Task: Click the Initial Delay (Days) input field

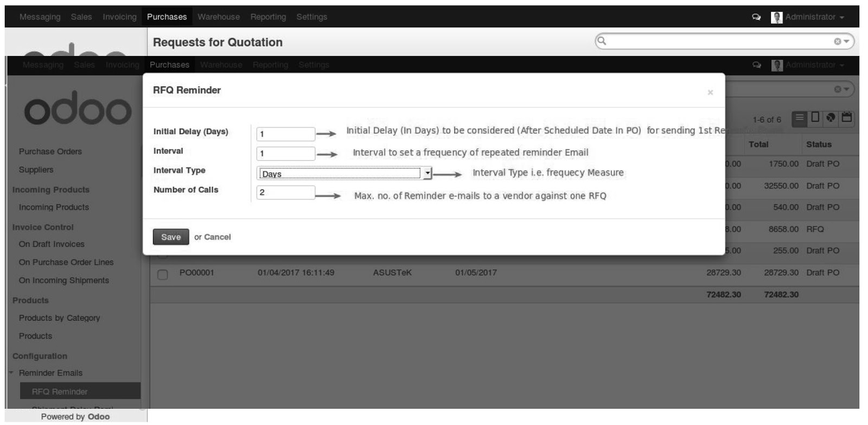Action: pos(286,134)
